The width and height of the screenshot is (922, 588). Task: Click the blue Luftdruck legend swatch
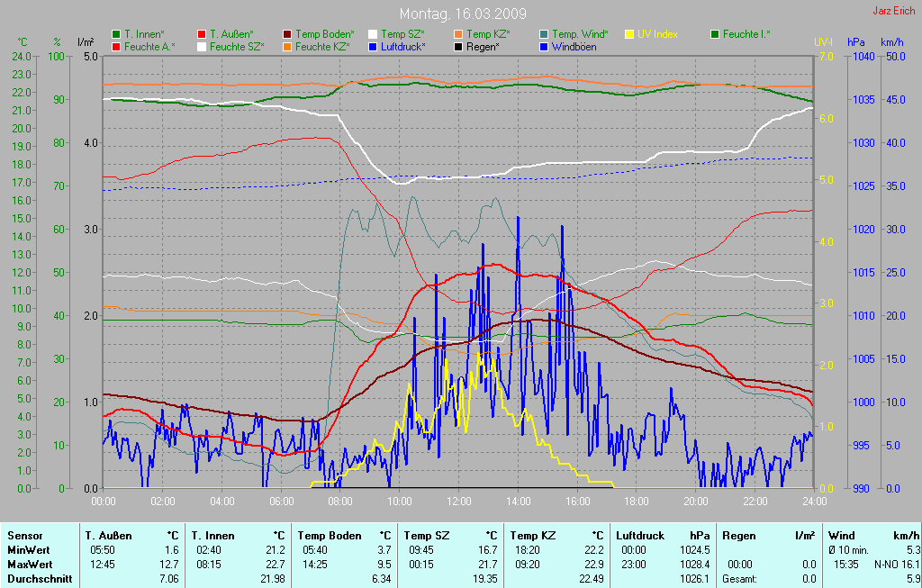coord(373,47)
